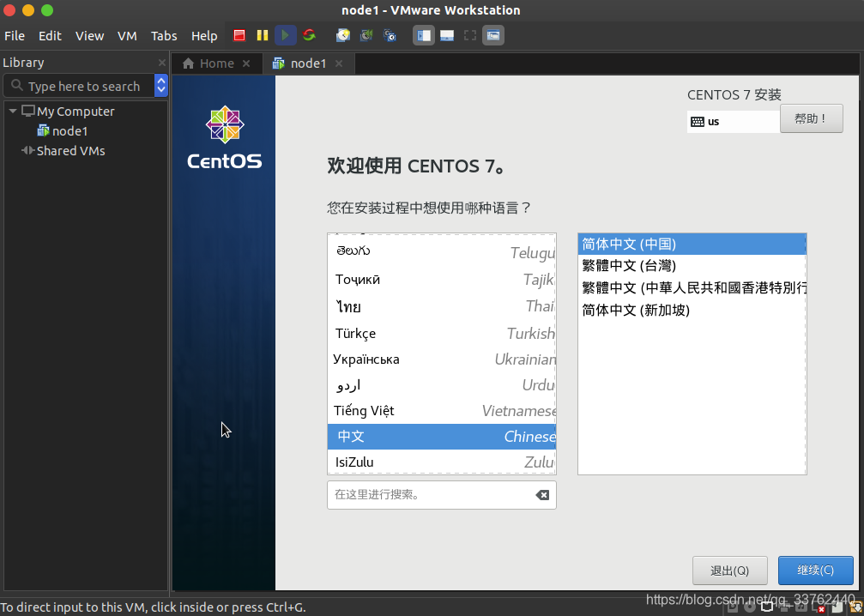864x616 pixels.
Task: Click the us keyboard layout indicator
Action: point(734,122)
